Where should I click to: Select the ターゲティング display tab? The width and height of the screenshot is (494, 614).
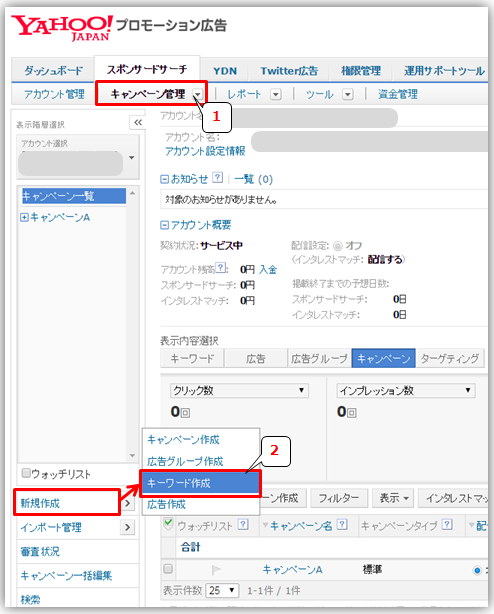point(450,358)
